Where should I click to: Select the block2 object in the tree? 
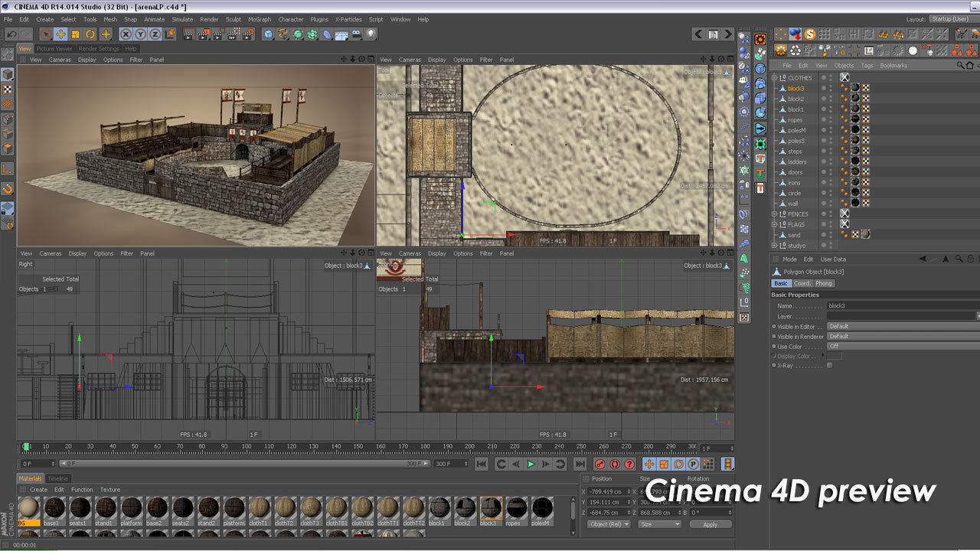tap(796, 99)
